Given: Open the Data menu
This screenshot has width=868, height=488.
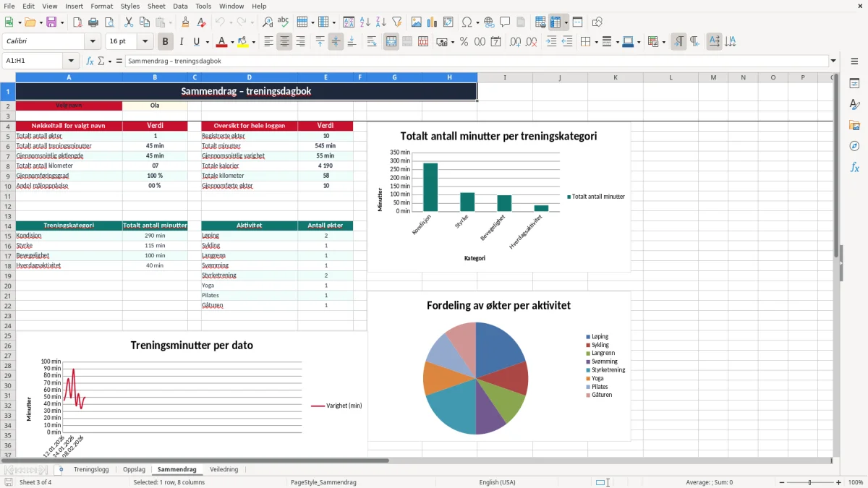Looking at the screenshot, I should [x=180, y=6].
